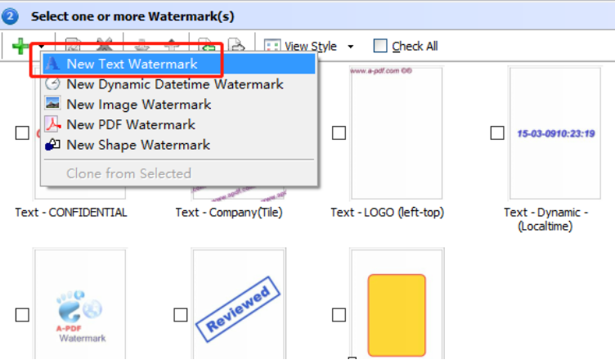Click the View Style grid icon
The image size is (615, 364).
pos(272,47)
